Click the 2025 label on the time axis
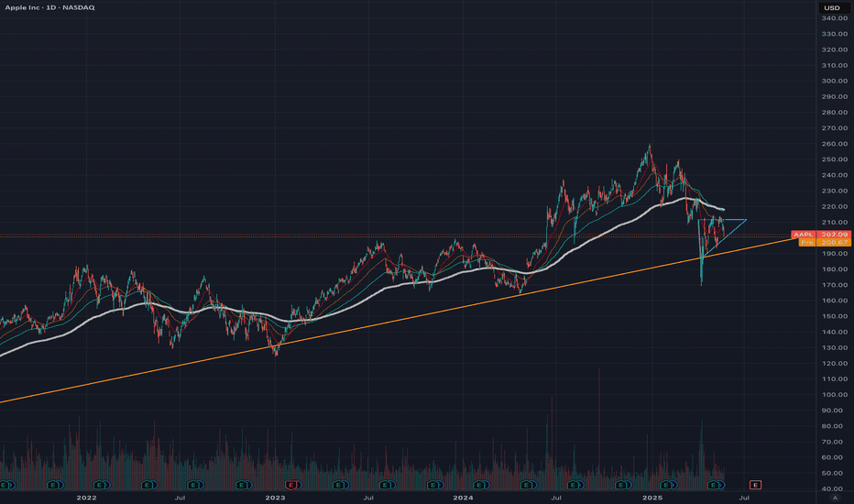Viewport: 854px width, 504px height. pyautogui.click(x=652, y=498)
